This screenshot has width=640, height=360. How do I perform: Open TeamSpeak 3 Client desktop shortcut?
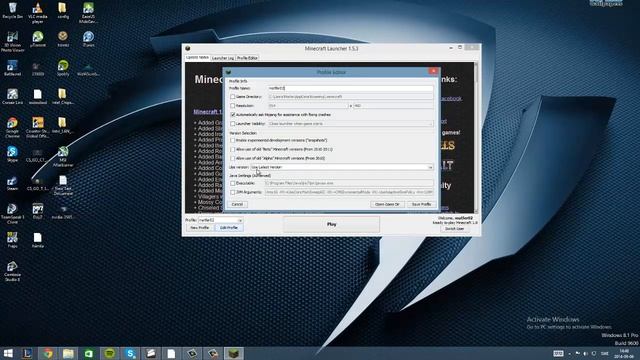pos(12,213)
